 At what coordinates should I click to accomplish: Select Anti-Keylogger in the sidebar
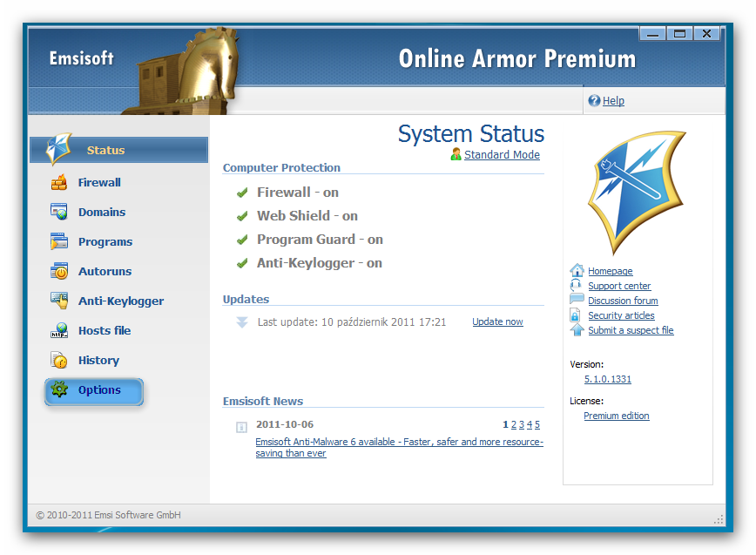[121, 301]
